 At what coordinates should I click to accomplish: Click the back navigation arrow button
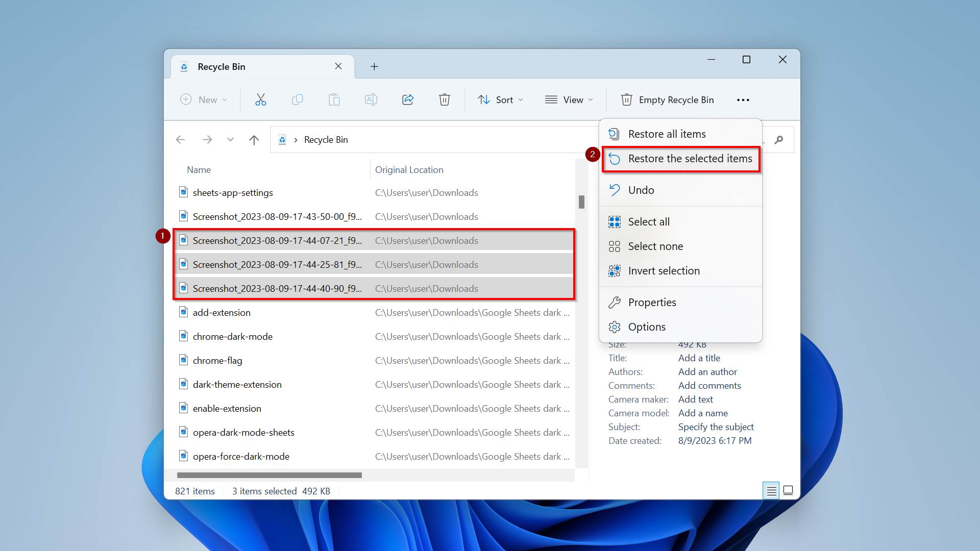click(x=180, y=139)
